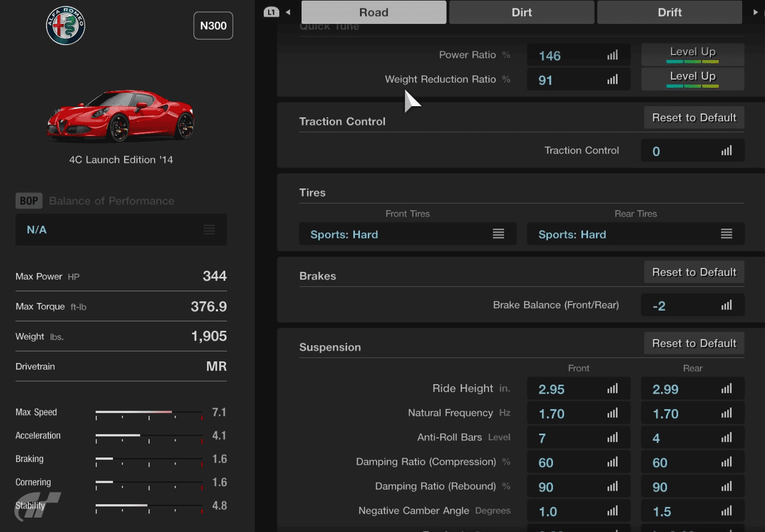Image resolution: width=765 pixels, height=532 pixels.
Task: Click the right arrow after the Drift tab
Action: 756,12
